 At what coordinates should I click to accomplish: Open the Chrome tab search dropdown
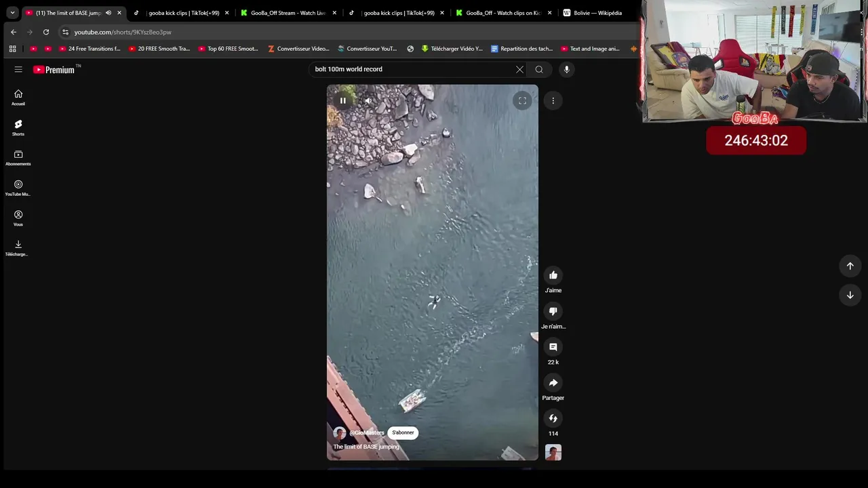(x=12, y=12)
